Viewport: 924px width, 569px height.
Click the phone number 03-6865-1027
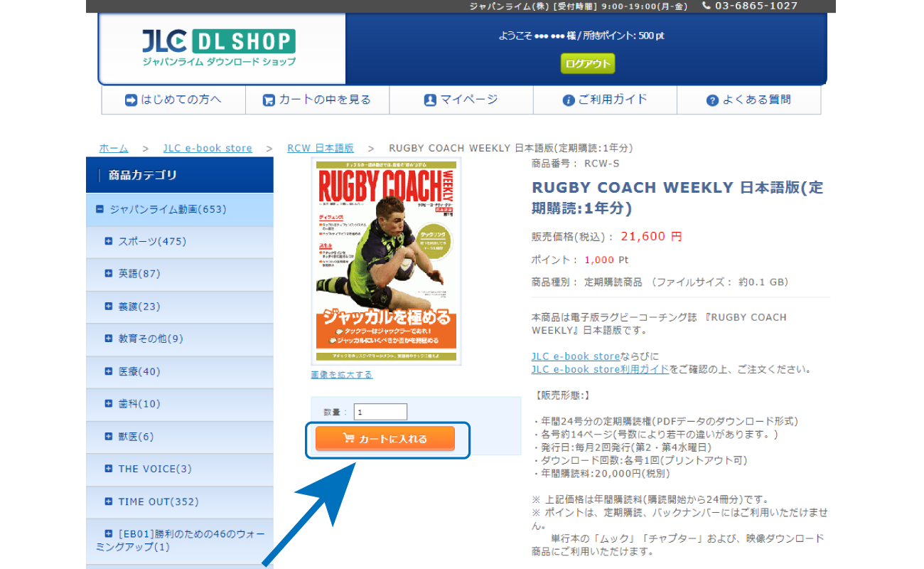[x=756, y=6]
